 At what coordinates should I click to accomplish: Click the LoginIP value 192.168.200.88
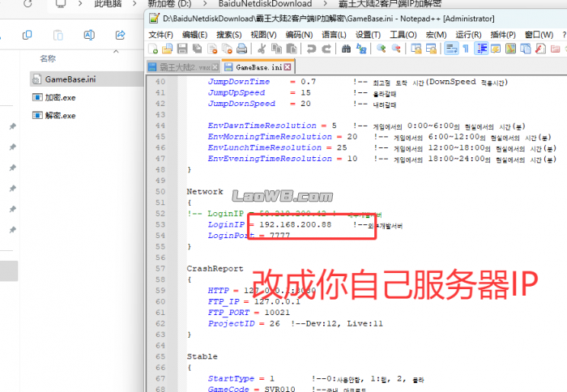295,224
